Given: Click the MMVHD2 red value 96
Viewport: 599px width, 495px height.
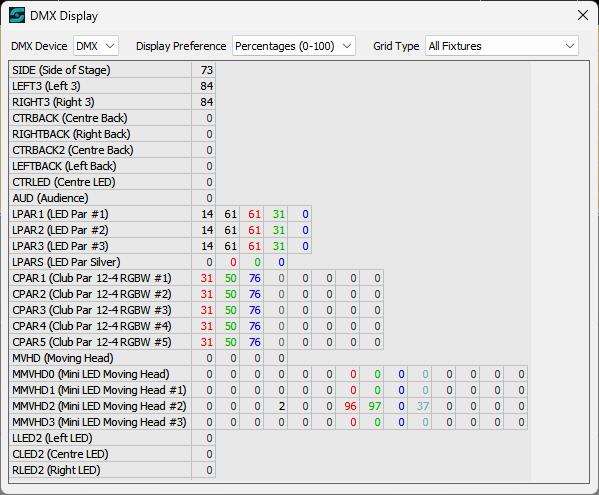Looking at the screenshot, I should pyautogui.click(x=348, y=406).
